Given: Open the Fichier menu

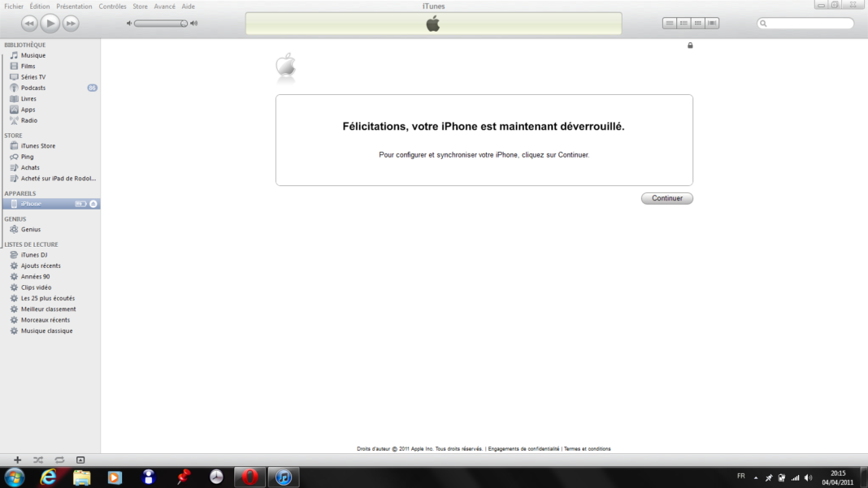Looking at the screenshot, I should (14, 6).
